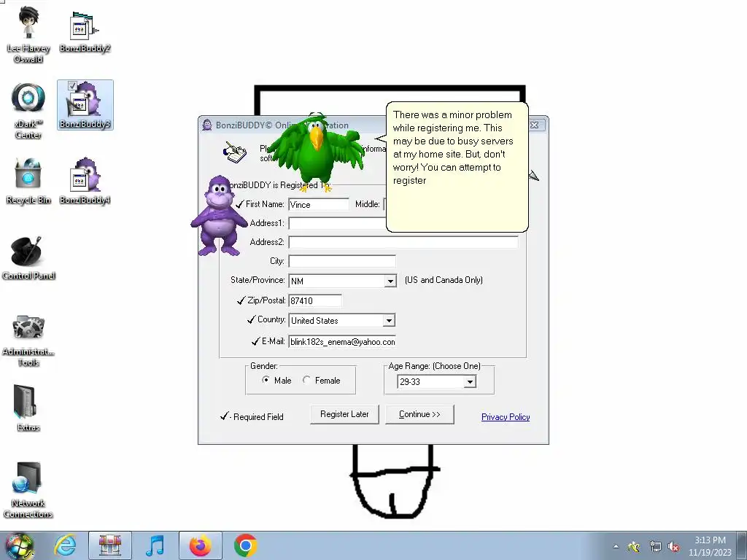Select the Administrative Tools desktop icon
Viewport: 747px width, 560px height.
click(x=28, y=341)
